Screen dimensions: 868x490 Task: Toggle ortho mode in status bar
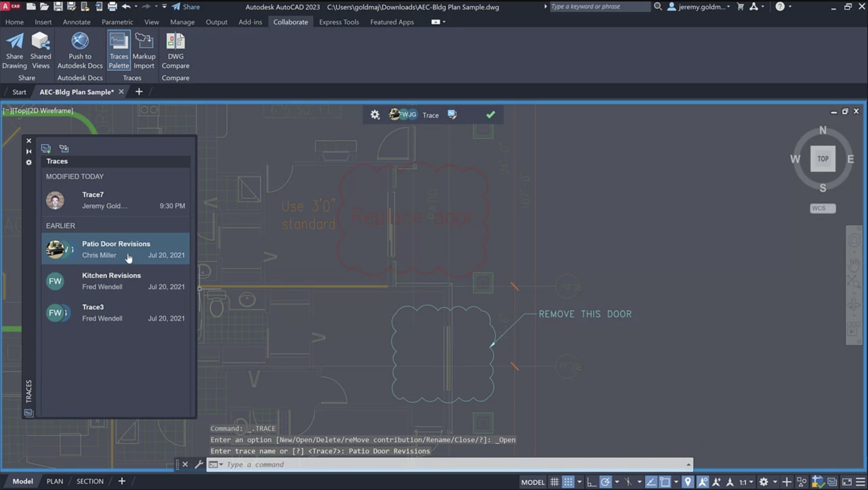592,482
